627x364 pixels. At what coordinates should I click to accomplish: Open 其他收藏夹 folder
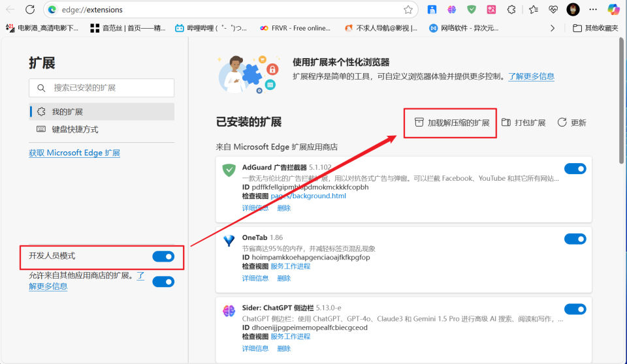click(x=596, y=28)
